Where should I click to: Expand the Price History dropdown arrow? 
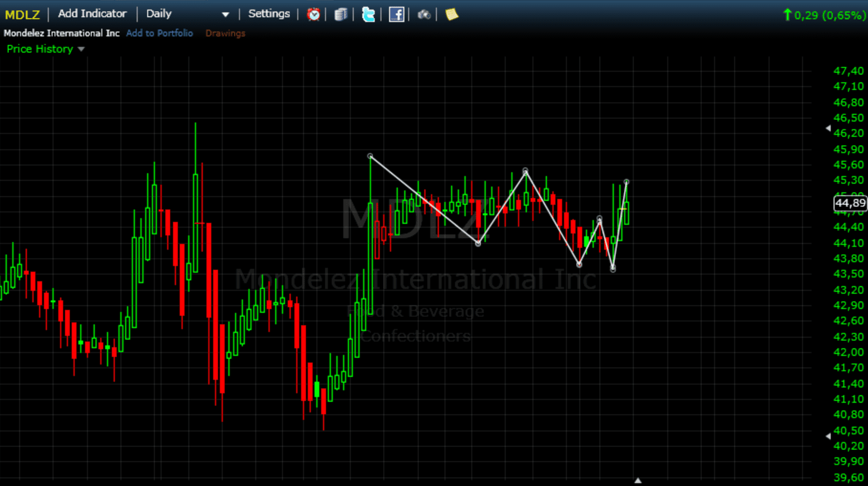81,49
